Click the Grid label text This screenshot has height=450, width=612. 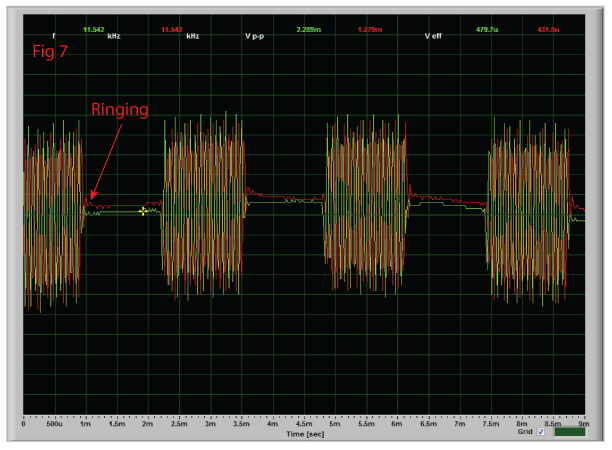tap(525, 432)
